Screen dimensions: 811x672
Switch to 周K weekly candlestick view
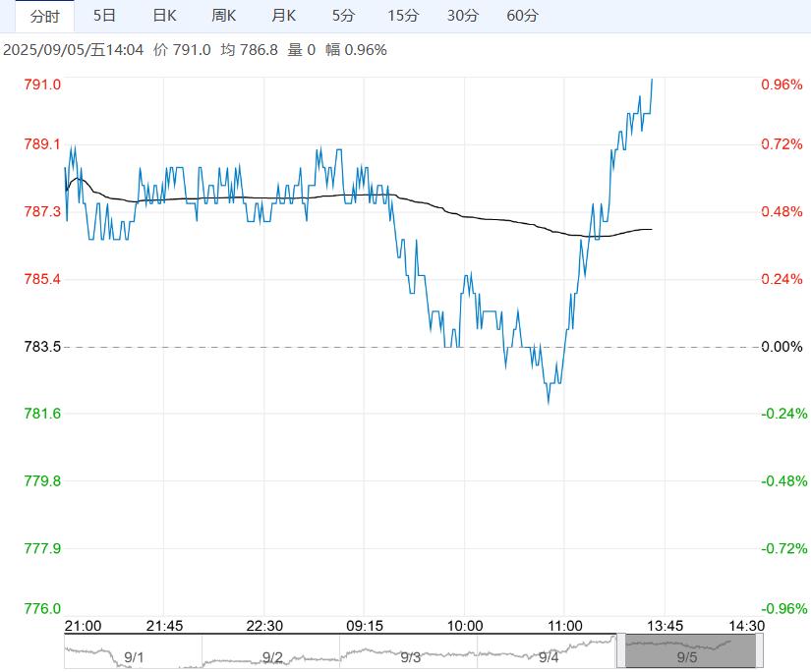[224, 16]
